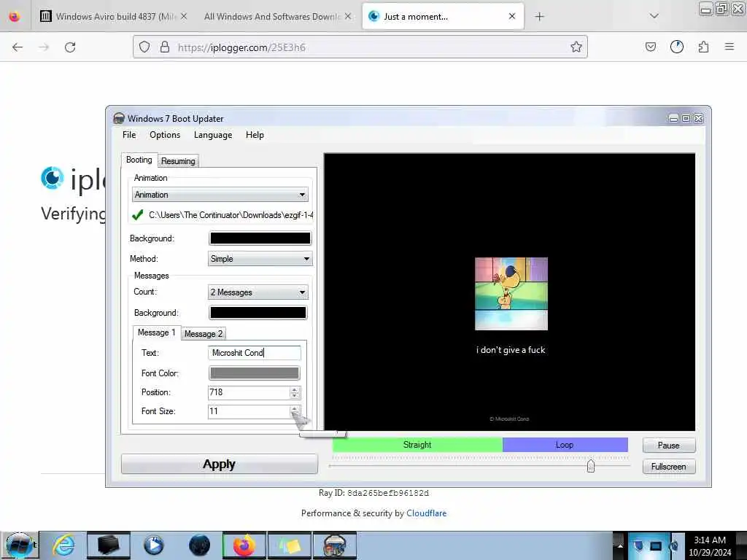Click the Windows 7 Boot Updater title icon
The height and width of the screenshot is (560, 747).
(119, 119)
